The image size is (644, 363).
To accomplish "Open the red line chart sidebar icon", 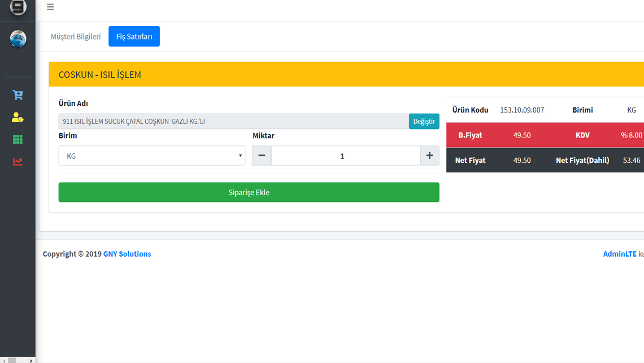I will click(18, 162).
